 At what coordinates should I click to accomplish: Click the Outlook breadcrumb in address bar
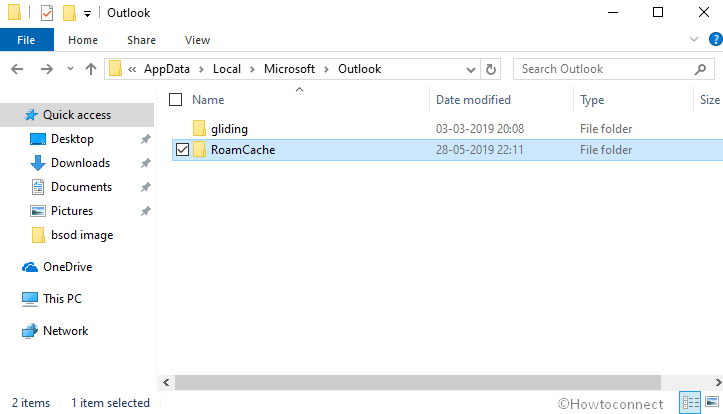tap(360, 69)
